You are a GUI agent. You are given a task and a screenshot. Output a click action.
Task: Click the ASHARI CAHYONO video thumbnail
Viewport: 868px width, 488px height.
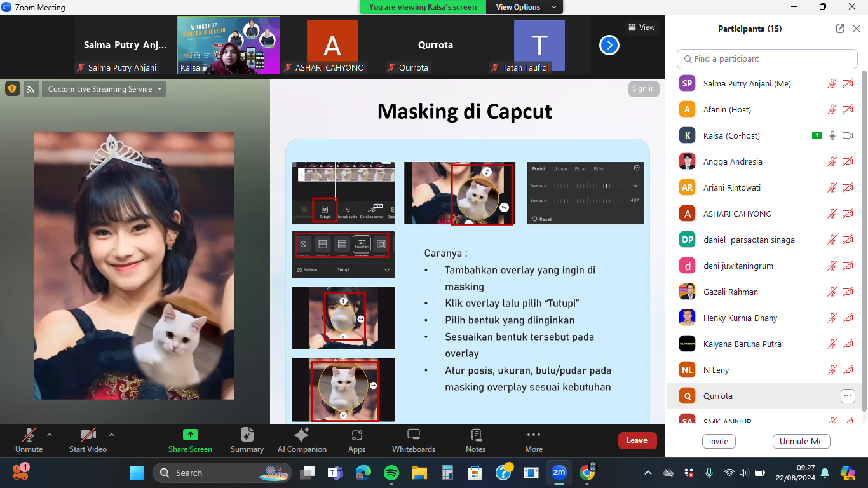[x=332, y=45]
